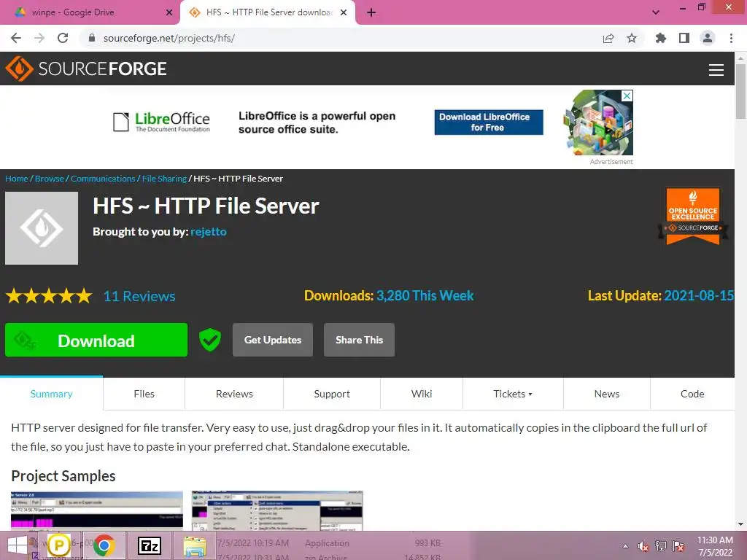Screen dimensions: 747x560
Task: Click the Open Source Excellence badge
Action: click(693, 216)
